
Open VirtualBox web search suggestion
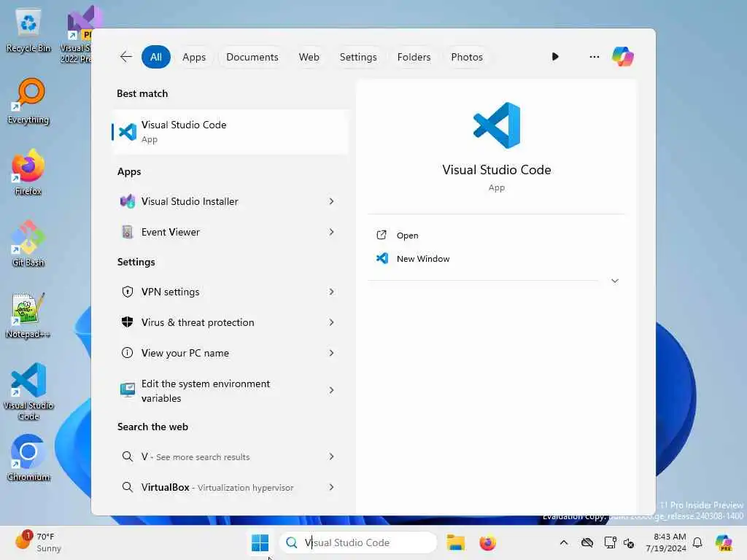[230, 486]
